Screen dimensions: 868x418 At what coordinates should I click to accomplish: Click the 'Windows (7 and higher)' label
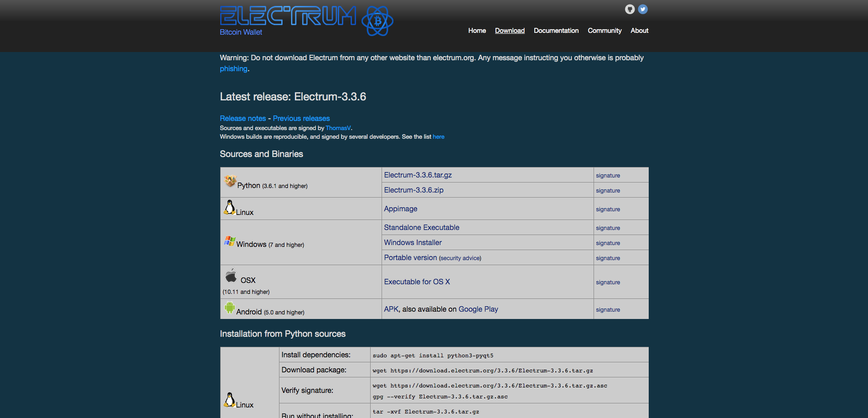[x=270, y=245]
